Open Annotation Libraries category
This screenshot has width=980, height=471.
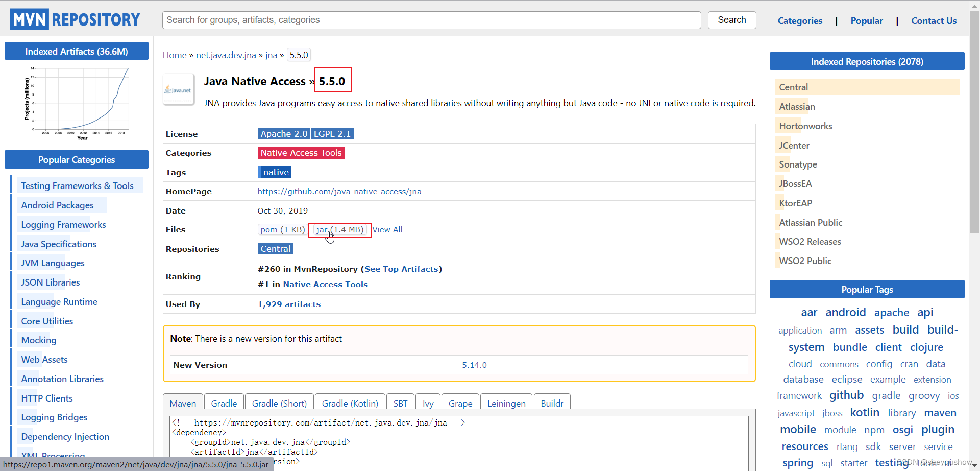click(x=62, y=379)
